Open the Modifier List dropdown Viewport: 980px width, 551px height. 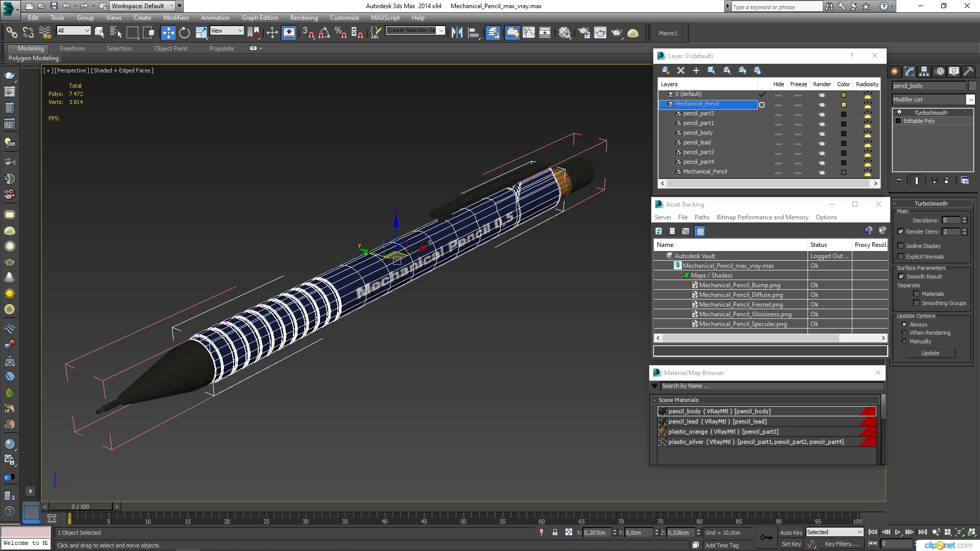pyautogui.click(x=933, y=99)
